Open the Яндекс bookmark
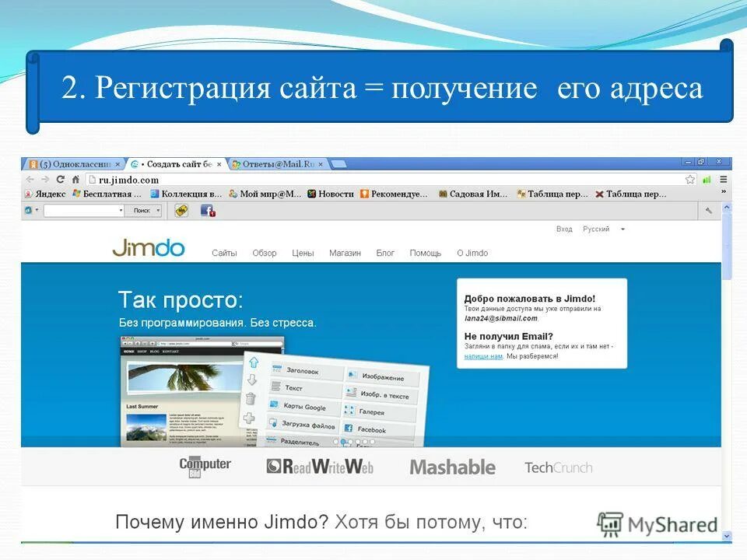 (x=45, y=194)
